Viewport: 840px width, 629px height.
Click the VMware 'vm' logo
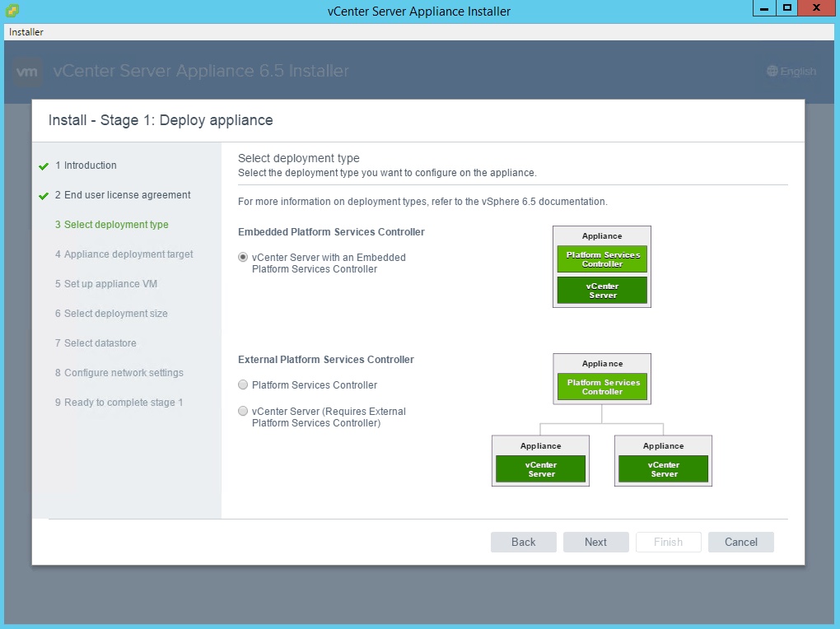coord(29,72)
